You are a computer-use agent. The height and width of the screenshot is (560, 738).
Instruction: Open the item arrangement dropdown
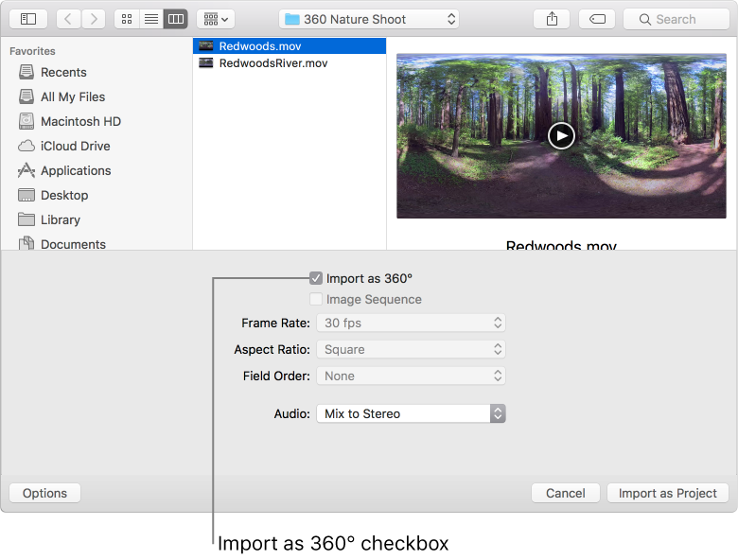(216, 19)
